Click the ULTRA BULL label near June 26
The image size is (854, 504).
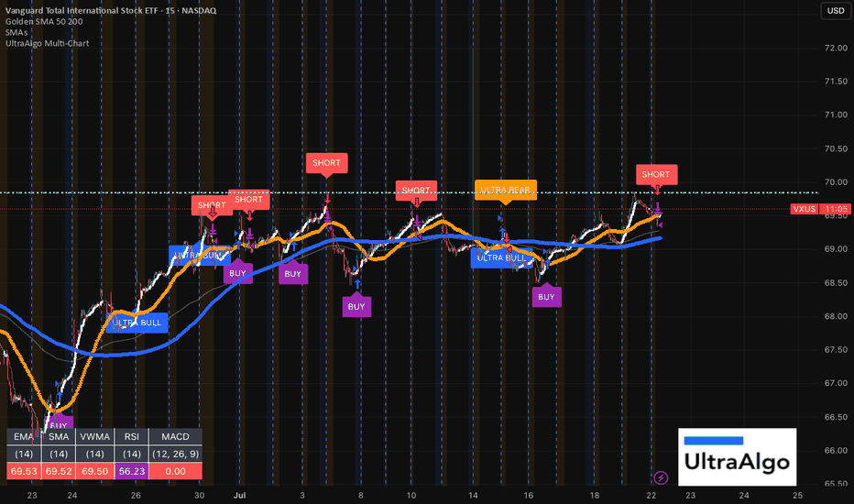(x=137, y=323)
